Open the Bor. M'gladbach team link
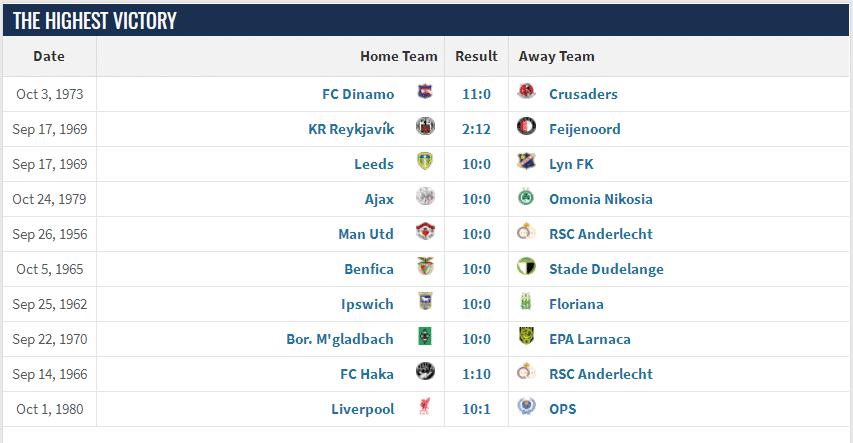Image resolution: width=853 pixels, height=443 pixels. tap(340, 339)
